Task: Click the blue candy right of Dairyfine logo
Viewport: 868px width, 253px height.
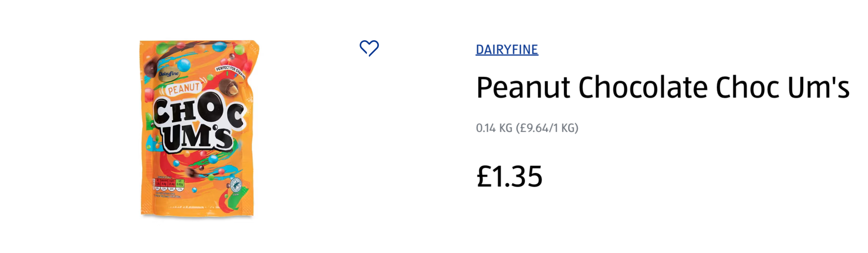Action: pos(184,65)
